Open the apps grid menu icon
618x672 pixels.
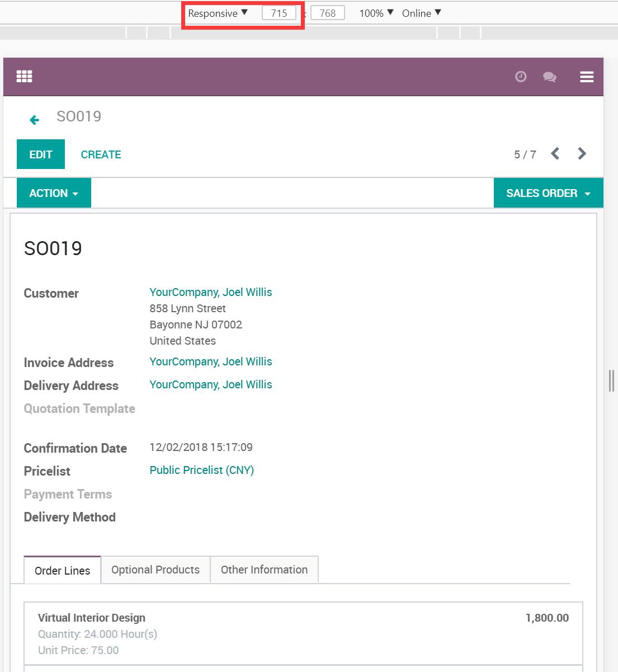(24, 77)
